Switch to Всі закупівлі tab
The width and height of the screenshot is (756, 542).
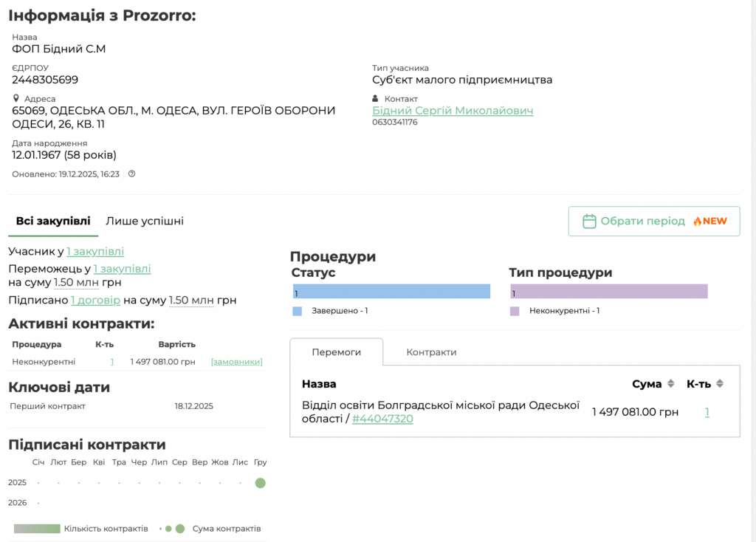[53, 221]
